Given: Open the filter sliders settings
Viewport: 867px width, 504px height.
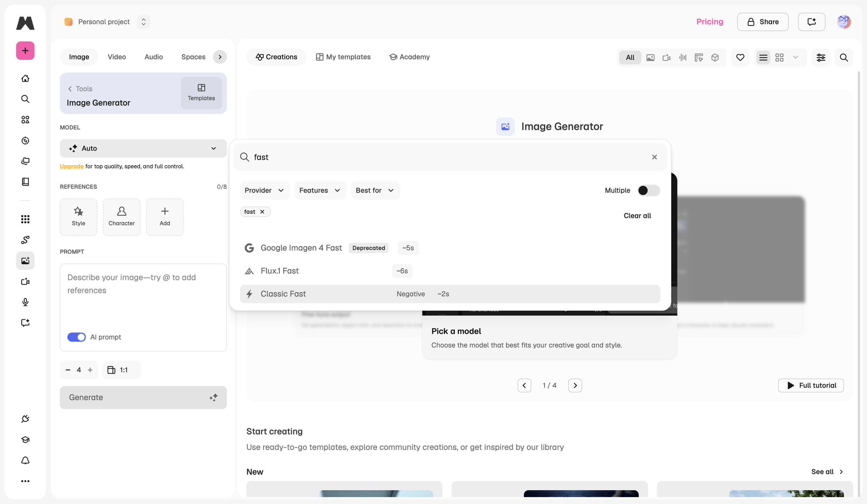Looking at the screenshot, I should coord(821,57).
